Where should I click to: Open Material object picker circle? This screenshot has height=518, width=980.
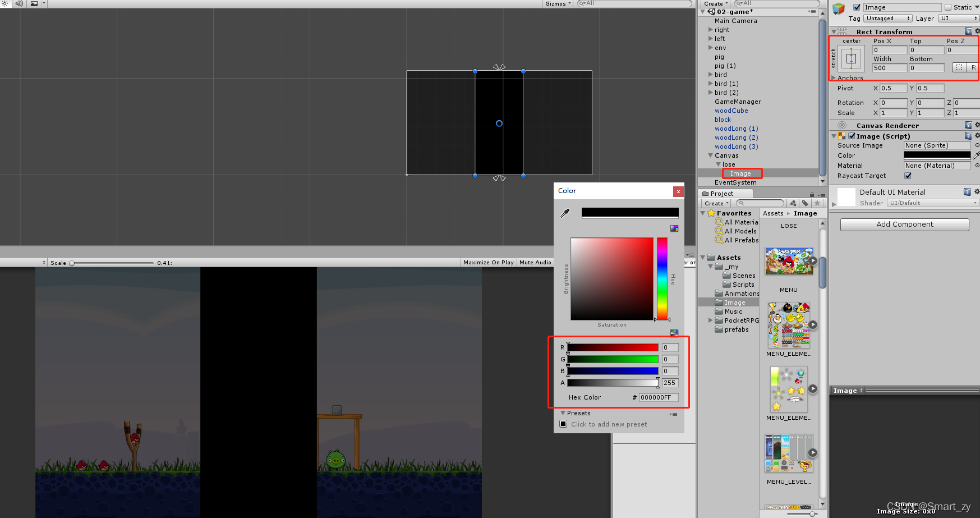pos(977,166)
